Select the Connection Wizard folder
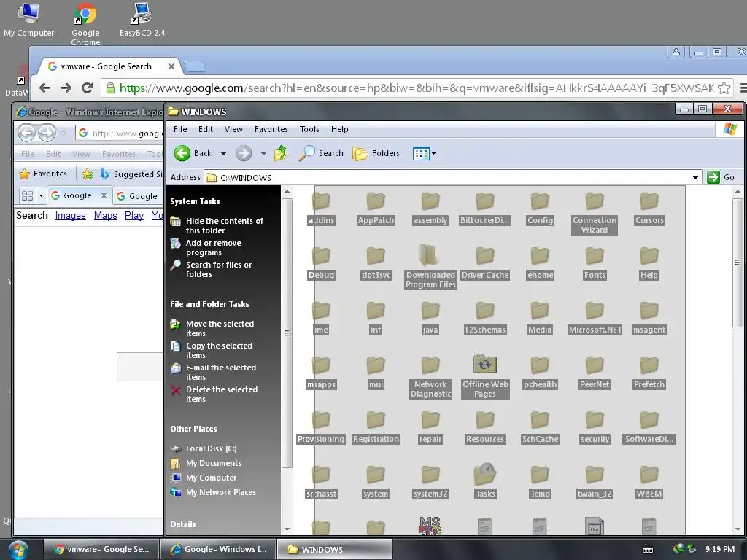747x560 pixels. point(595,201)
